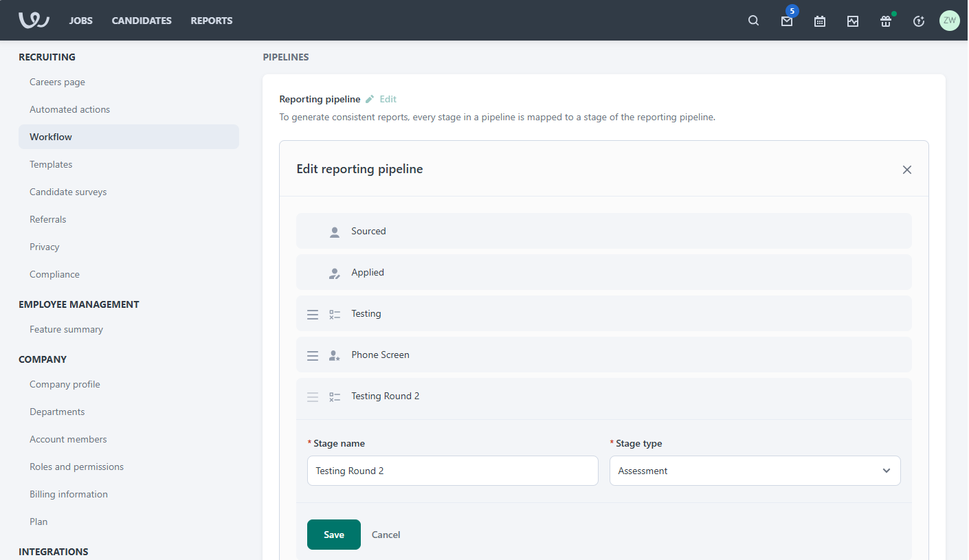Image resolution: width=969 pixels, height=560 pixels.
Task: Click drag handle icon beside Testing stage
Action: [x=313, y=314]
